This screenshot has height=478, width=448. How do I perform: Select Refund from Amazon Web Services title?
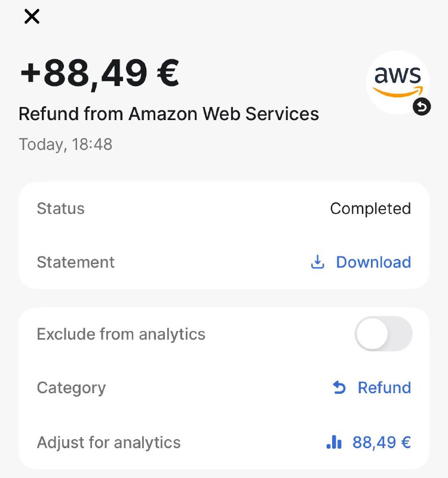click(169, 114)
